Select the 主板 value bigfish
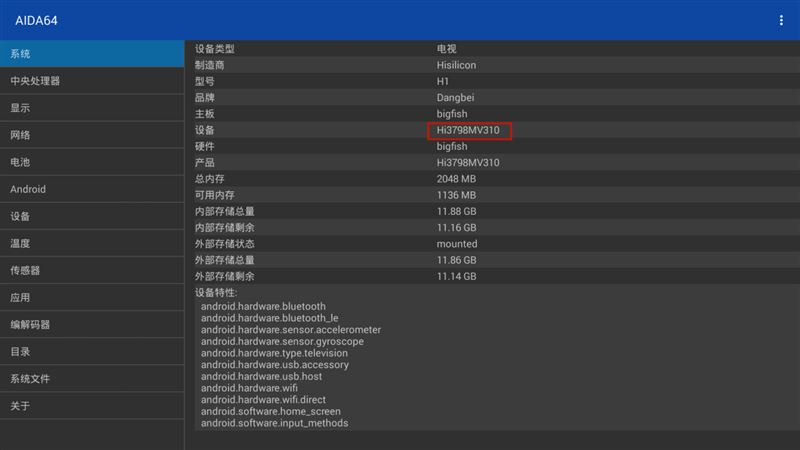This screenshot has height=450, width=800. click(452, 114)
